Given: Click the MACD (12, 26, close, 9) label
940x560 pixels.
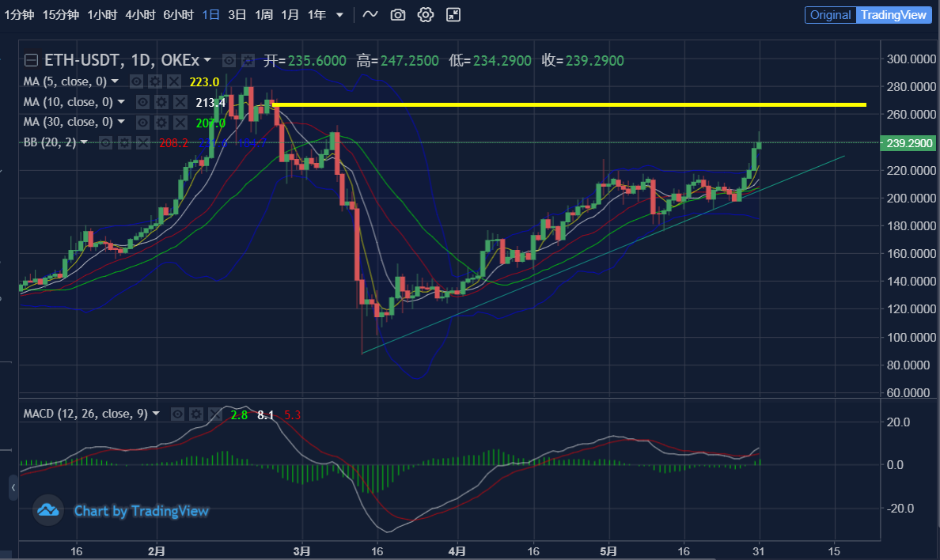Looking at the screenshot, I should pos(85,414).
